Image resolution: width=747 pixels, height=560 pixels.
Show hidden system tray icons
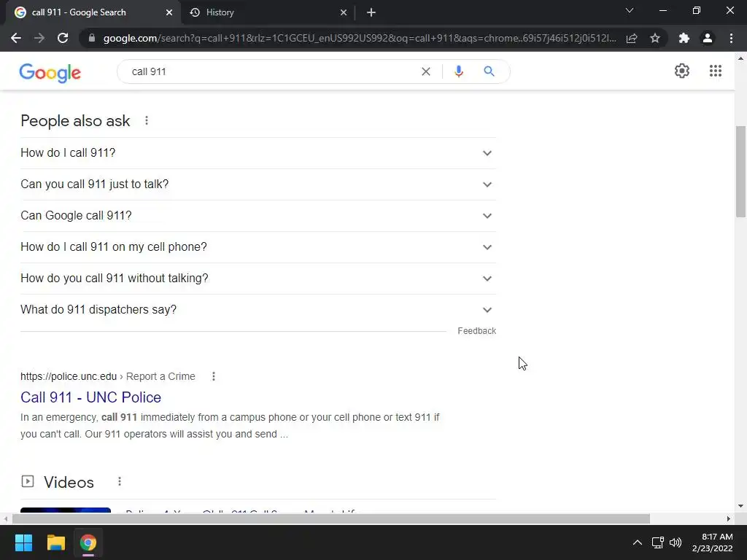pyautogui.click(x=637, y=542)
